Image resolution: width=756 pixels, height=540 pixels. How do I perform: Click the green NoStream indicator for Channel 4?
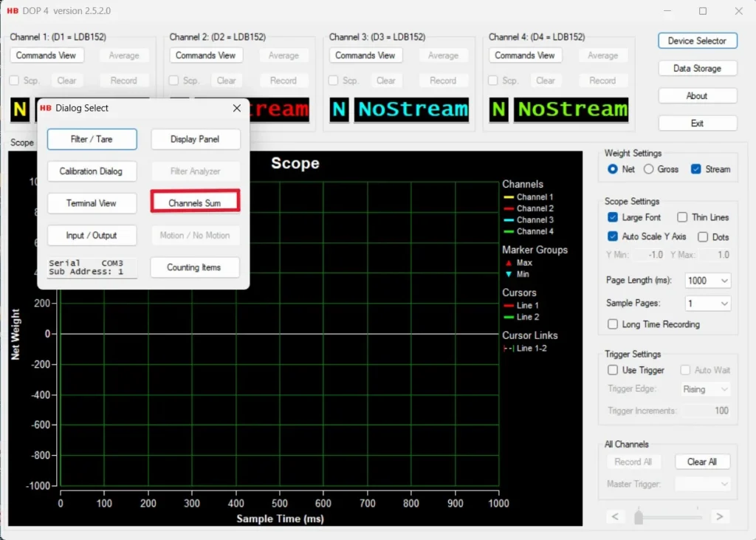pos(571,109)
